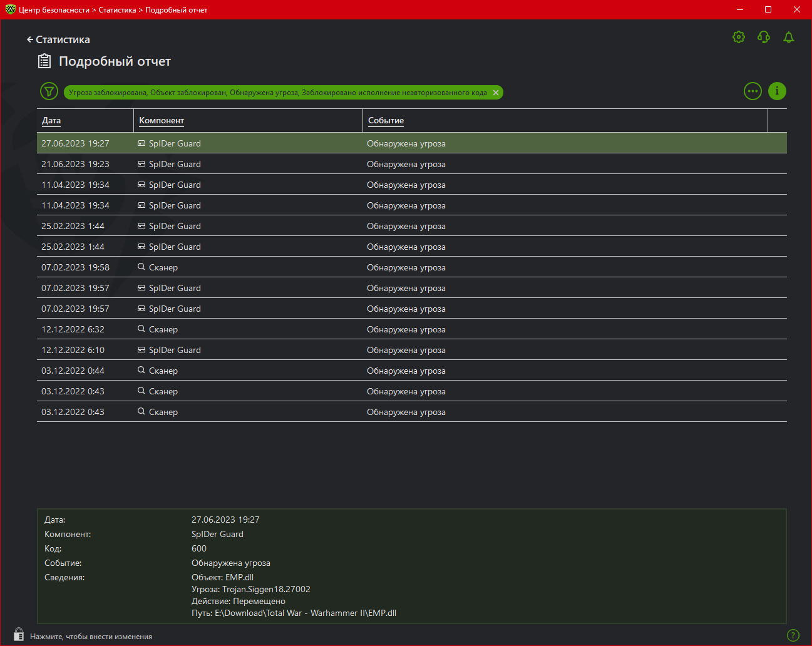Click SpIDer Guard icon in 27.06.2023 row
812x646 pixels.
point(141,143)
